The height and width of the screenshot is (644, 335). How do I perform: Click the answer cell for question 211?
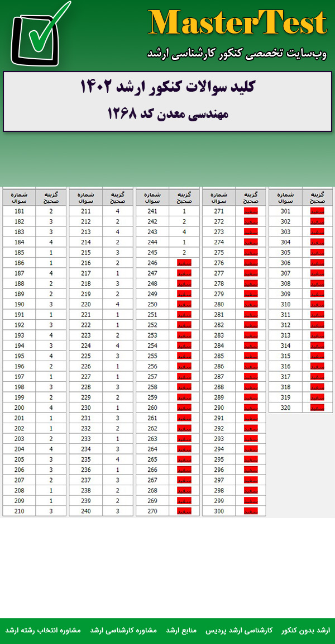[x=117, y=211]
